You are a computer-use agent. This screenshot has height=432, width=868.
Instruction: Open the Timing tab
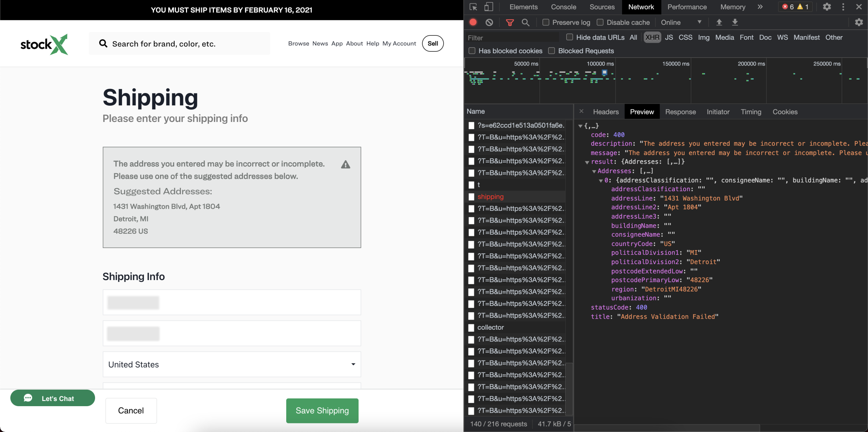(751, 112)
